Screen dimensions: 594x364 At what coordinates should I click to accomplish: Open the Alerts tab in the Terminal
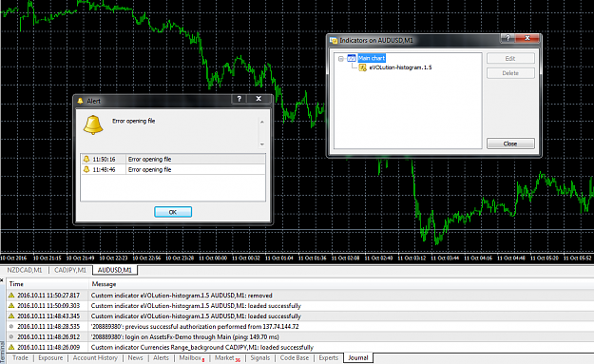coord(161,358)
